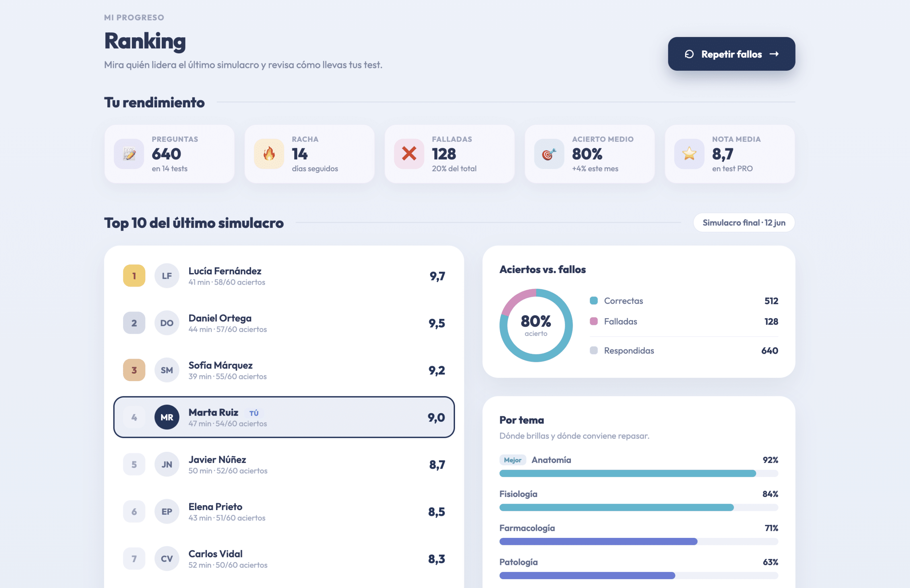
Task: Click the bronze rank 3 badge
Action: tap(134, 370)
